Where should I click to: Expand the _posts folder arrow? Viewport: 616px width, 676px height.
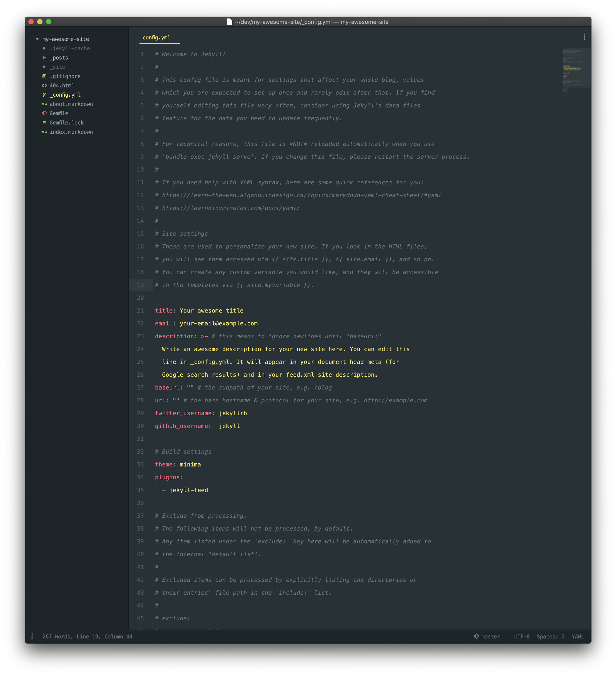[44, 58]
